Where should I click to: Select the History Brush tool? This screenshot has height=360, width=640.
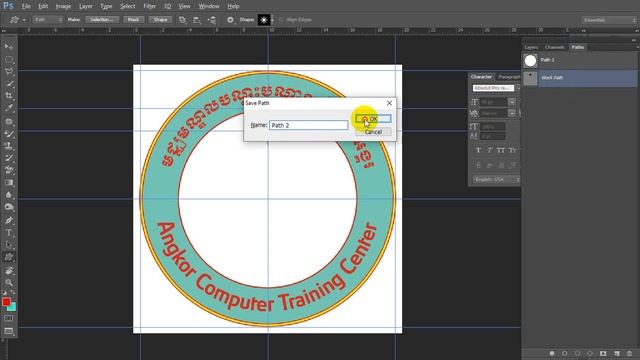tap(9, 158)
